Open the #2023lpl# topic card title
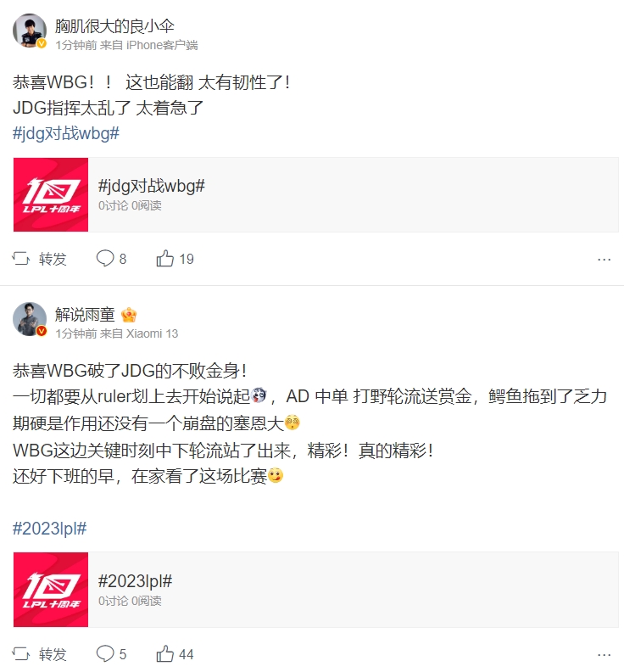 (136, 581)
